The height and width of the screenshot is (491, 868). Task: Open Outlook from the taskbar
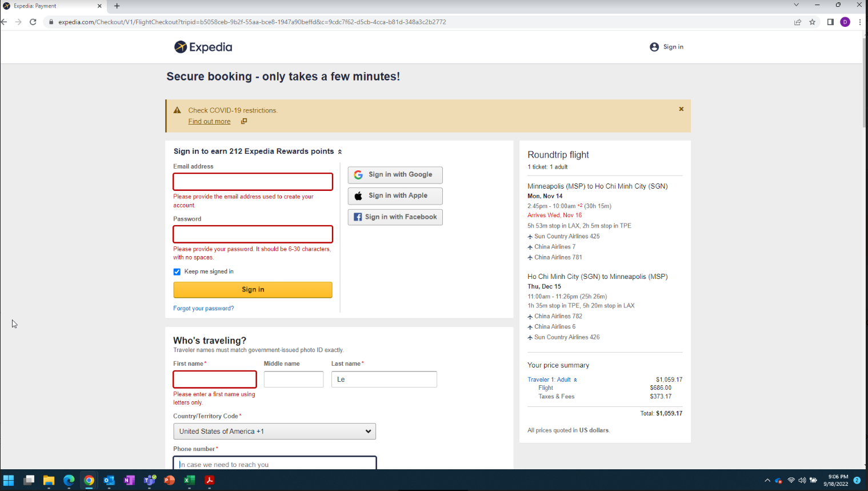click(109, 480)
